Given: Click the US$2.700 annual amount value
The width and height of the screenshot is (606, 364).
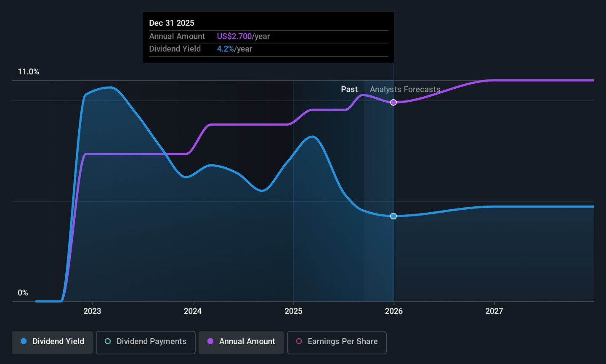Looking at the screenshot, I should pyautogui.click(x=234, y=37).
